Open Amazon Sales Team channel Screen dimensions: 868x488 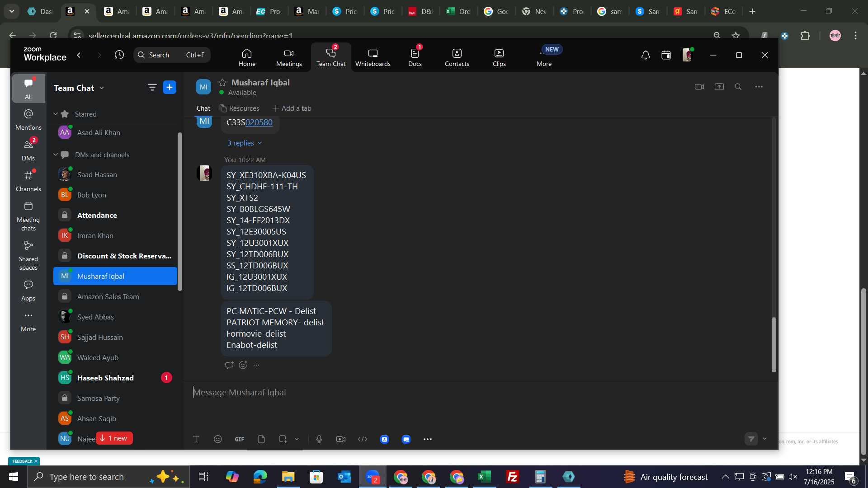pyautogui.click(x=115, y=297)
